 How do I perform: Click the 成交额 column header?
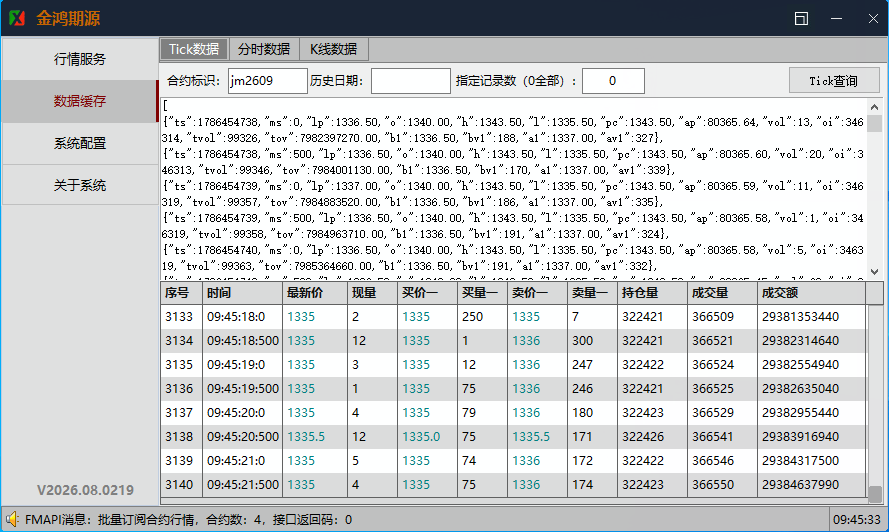tap(811, 293)
